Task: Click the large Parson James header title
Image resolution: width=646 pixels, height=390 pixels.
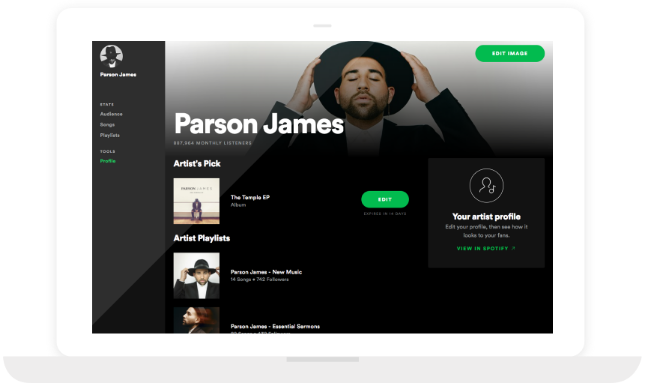Action: (x=259, y=124)
